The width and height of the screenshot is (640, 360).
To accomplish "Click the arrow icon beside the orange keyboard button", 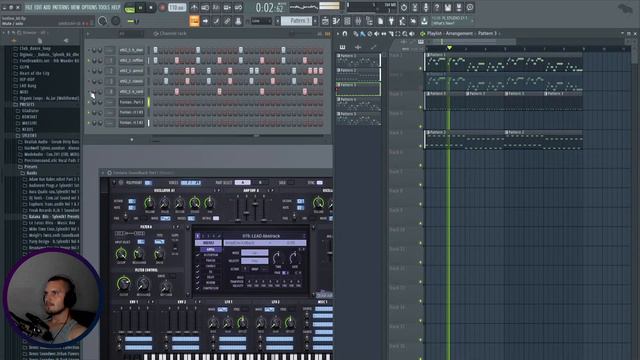I will (x=205, y=21).
